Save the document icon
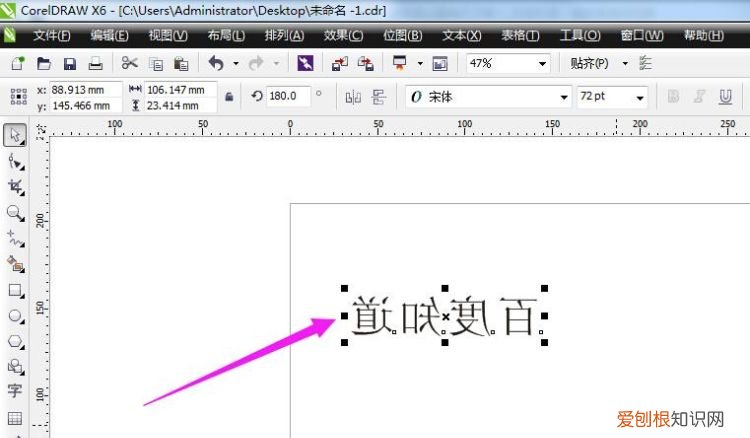This screenshot has width=750, height=438. [70, 64]
